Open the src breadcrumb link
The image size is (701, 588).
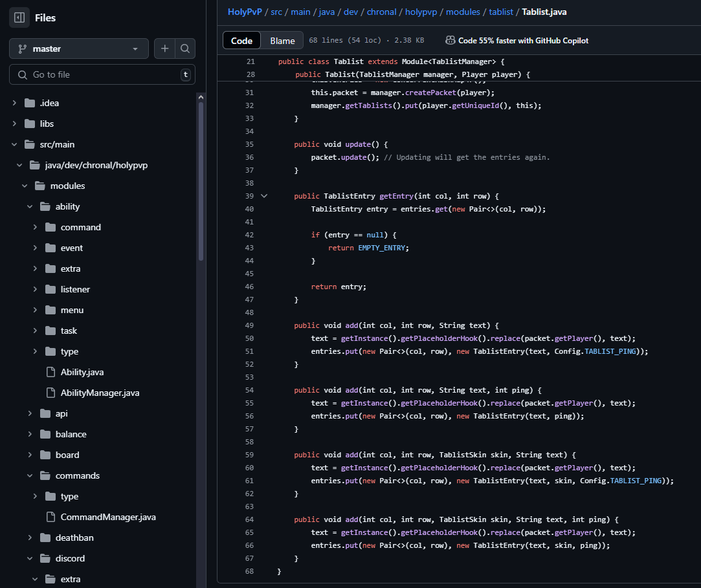tap(276, 12)
